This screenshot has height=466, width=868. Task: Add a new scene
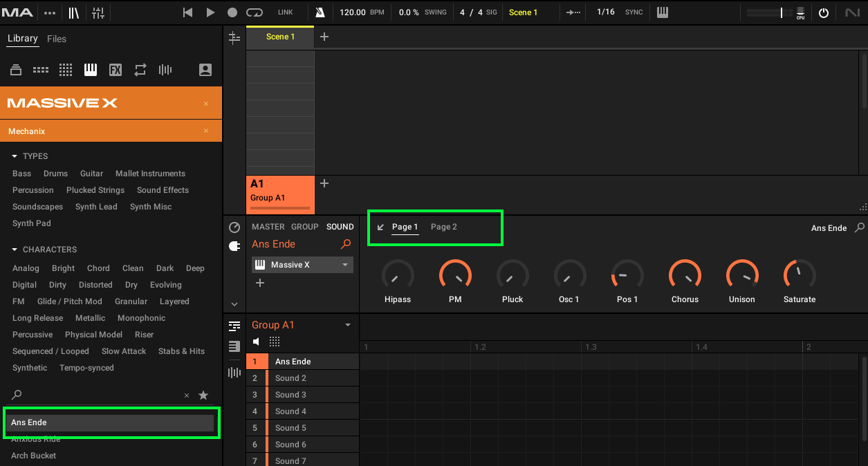(324, 37)
